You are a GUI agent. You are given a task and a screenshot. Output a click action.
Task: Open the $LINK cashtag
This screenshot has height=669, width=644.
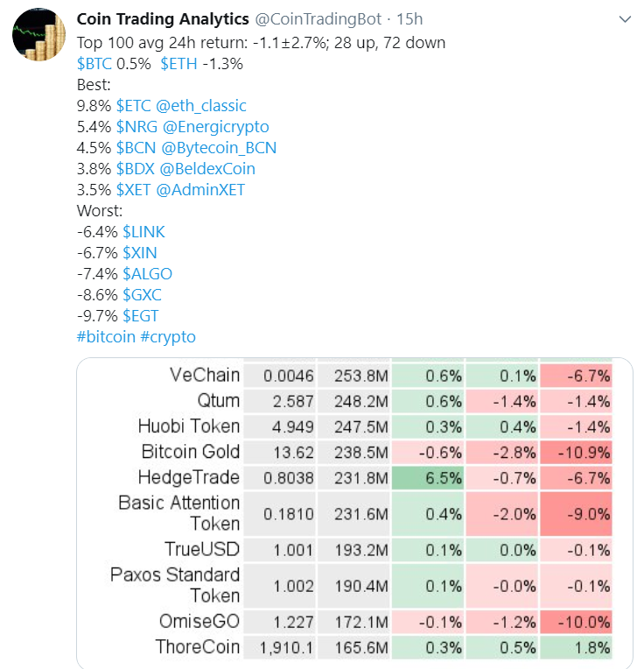tap(143, 232)
